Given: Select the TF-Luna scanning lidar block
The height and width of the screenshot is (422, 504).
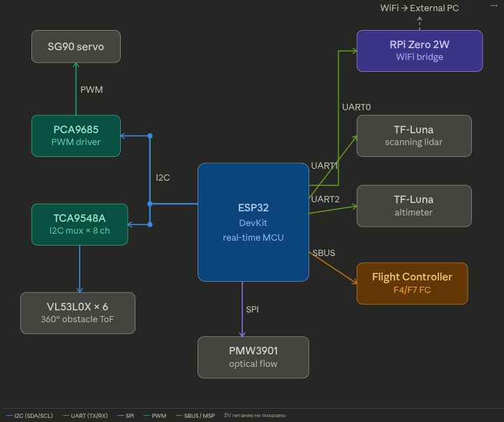Looking at the screenshot, I should 414,136.
